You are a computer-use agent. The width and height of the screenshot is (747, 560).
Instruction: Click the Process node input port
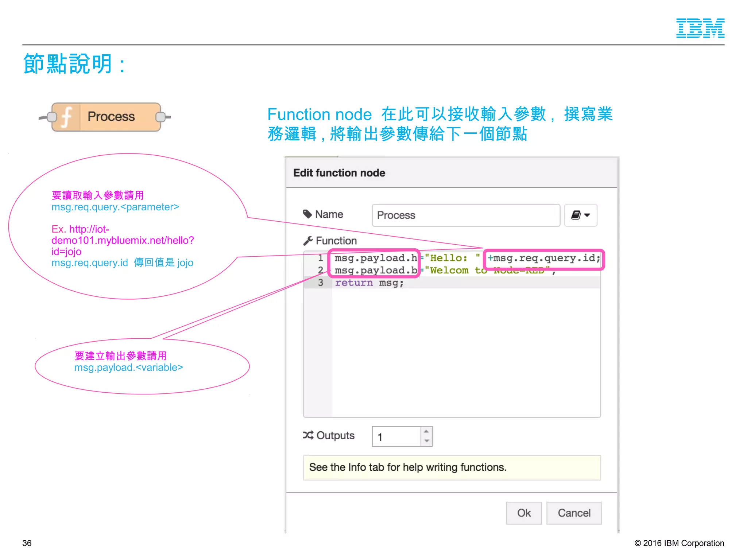52,117
